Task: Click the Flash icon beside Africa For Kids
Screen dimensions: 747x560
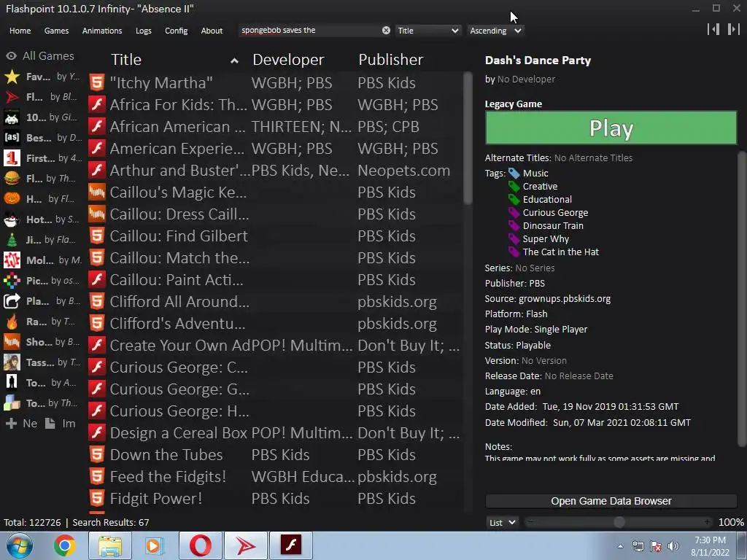Action: pyautogui.click(x=97, y=105)
